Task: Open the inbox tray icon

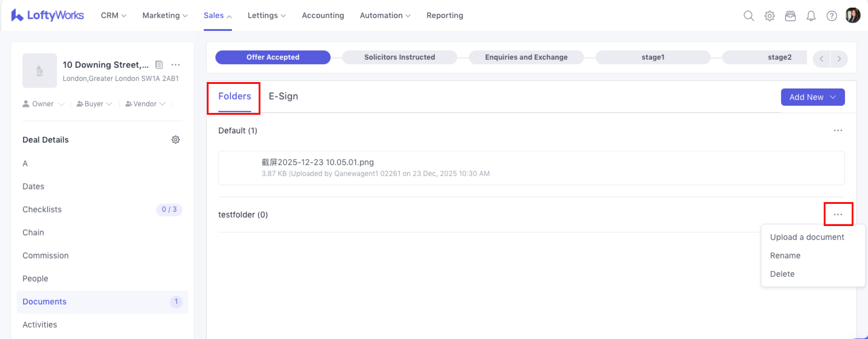Action: click(x=790, y=16)
